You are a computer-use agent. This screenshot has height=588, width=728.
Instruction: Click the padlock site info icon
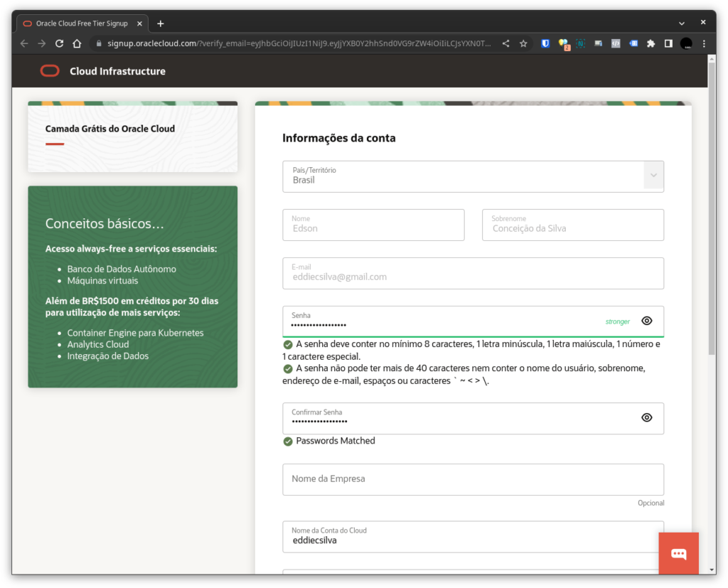point(98,43)
